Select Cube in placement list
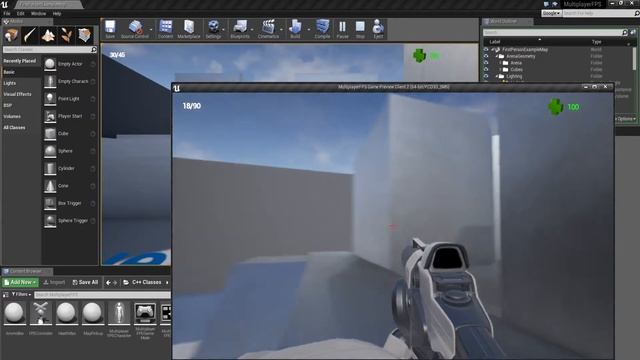The width and height of the screenshot is (640, 360). (70, 133)
